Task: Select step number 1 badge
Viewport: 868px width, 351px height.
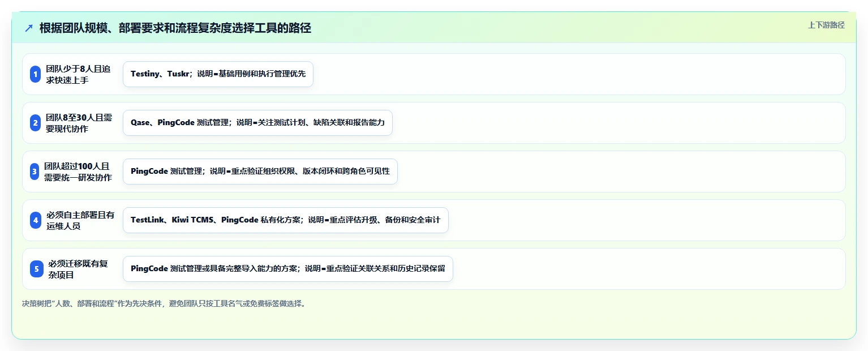Action: (x=36, y=74)
